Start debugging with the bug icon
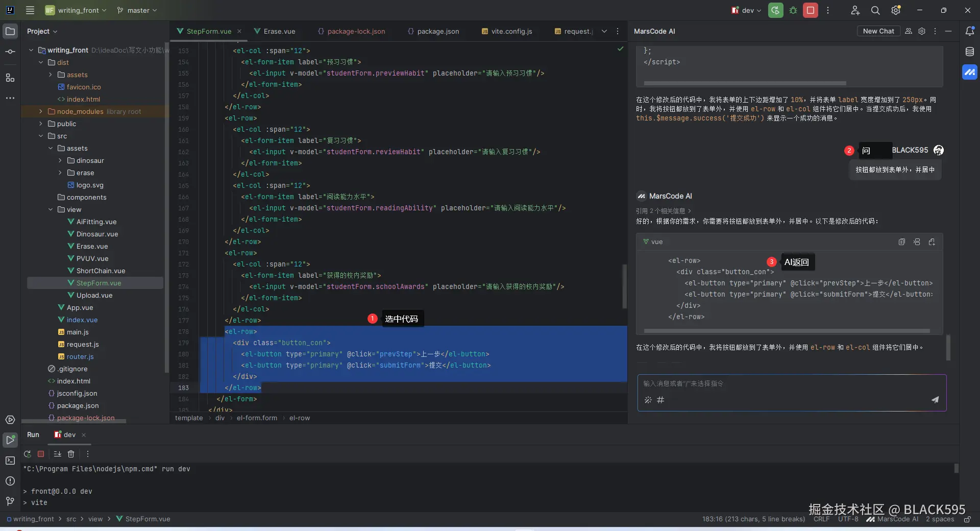Image resolution: width=980 pixels, height=531 pixels. [x=793, y=10]
